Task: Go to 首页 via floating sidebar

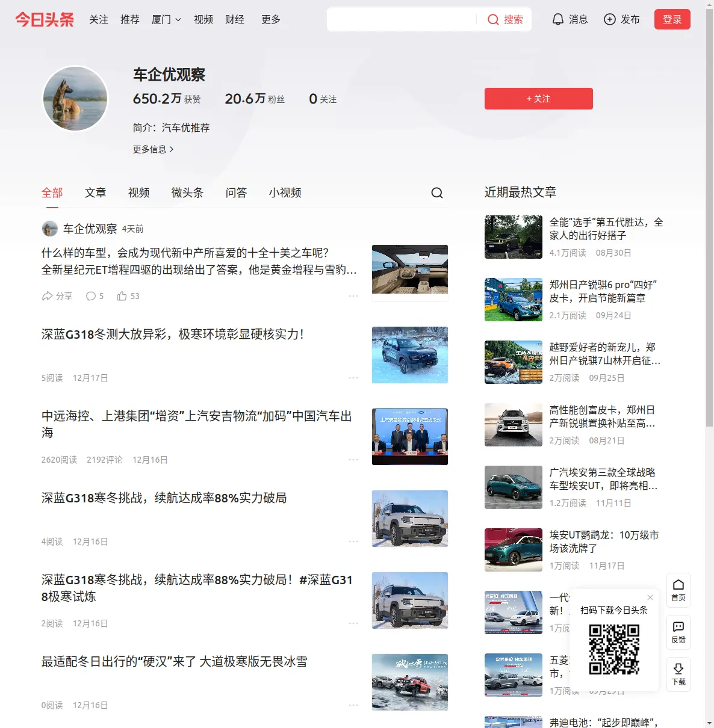Action: [678, 590]
